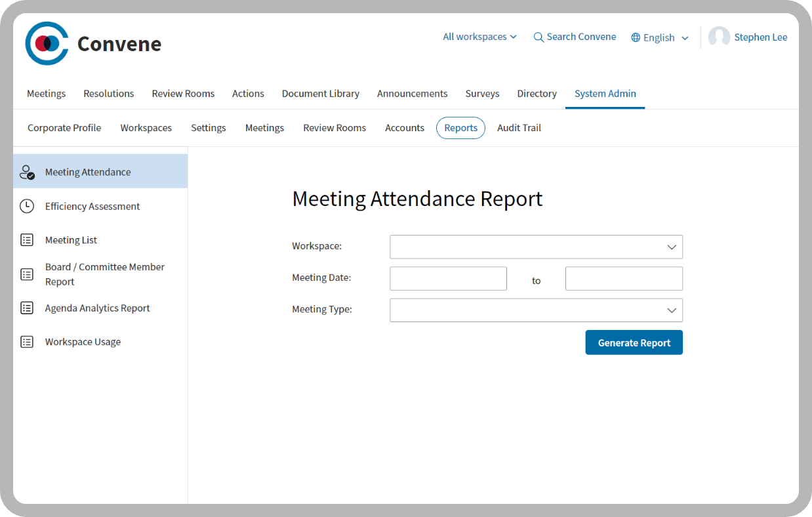Screen dimensions: 812x517
Task: Open the Workspace dropdown field
Action: click(536, 247)
